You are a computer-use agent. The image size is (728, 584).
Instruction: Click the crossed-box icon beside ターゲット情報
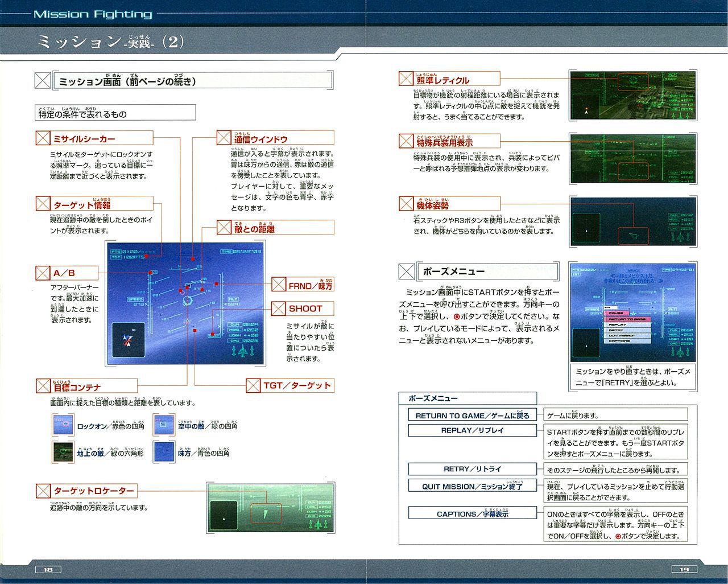click(x=43, y=203)
